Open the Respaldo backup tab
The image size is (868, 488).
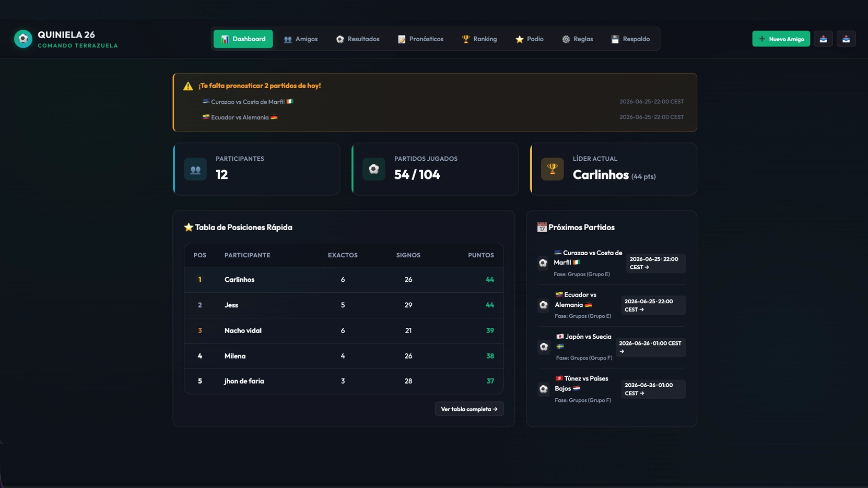pos(630,39)
